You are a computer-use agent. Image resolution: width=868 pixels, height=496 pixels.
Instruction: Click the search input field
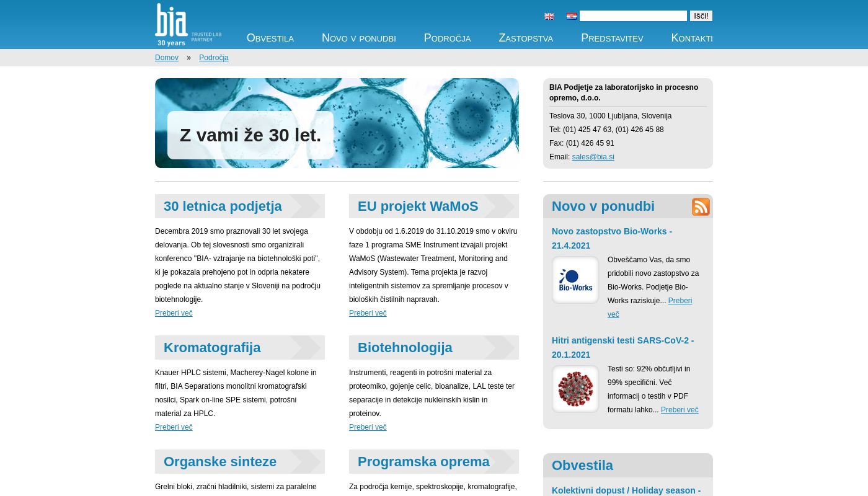click(633, 16)
